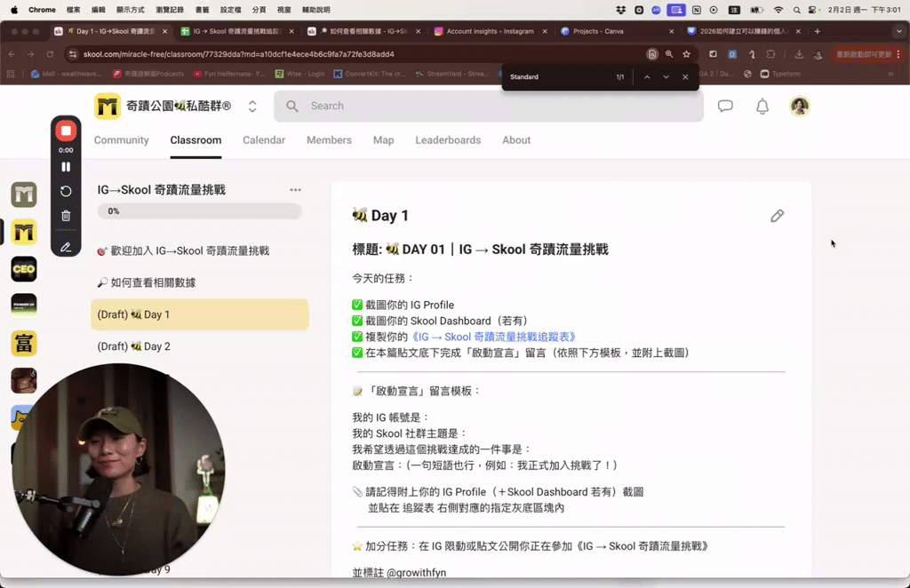Screen dimensions: 910x588
Task: Open the Calendar tab
Action: [x=264, y=140]
